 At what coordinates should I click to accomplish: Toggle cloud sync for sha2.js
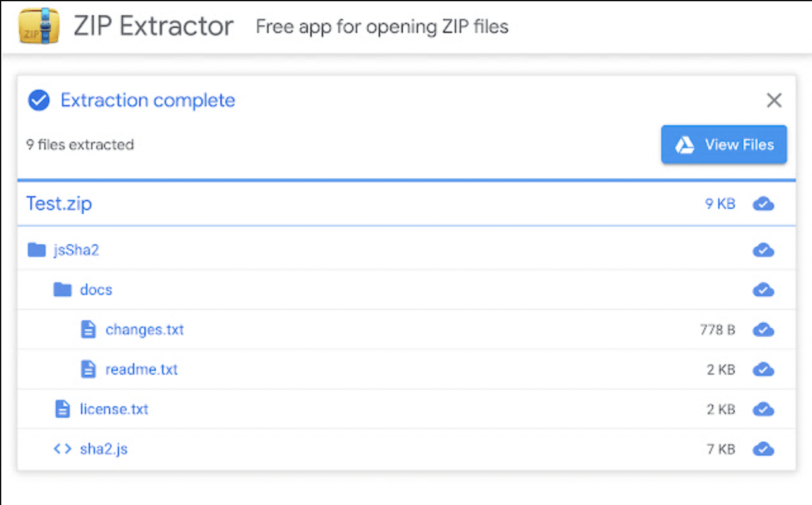763,449
